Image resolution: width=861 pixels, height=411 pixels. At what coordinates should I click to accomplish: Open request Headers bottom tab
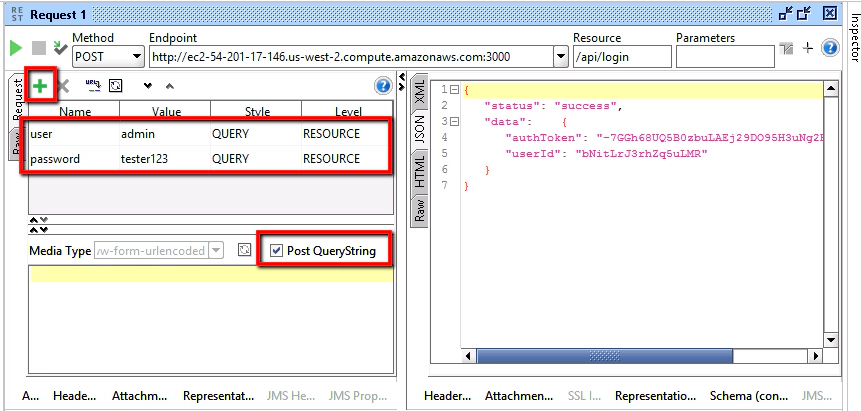(75, 396)
